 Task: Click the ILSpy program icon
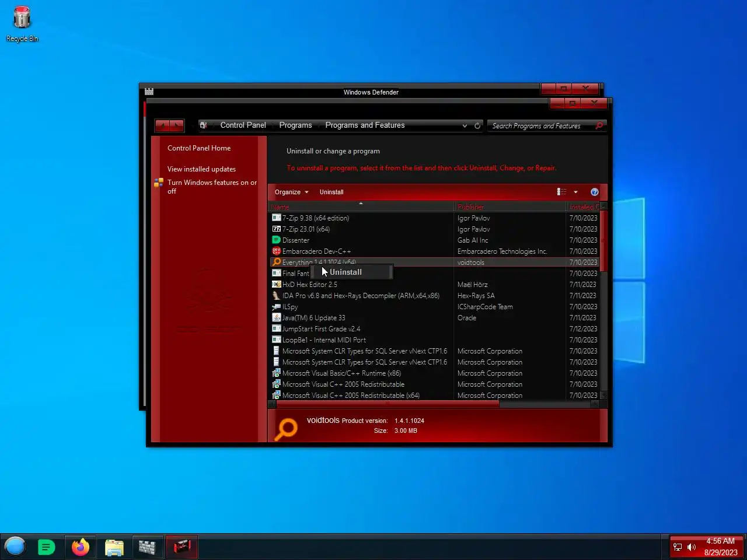[x=277, y=306]
